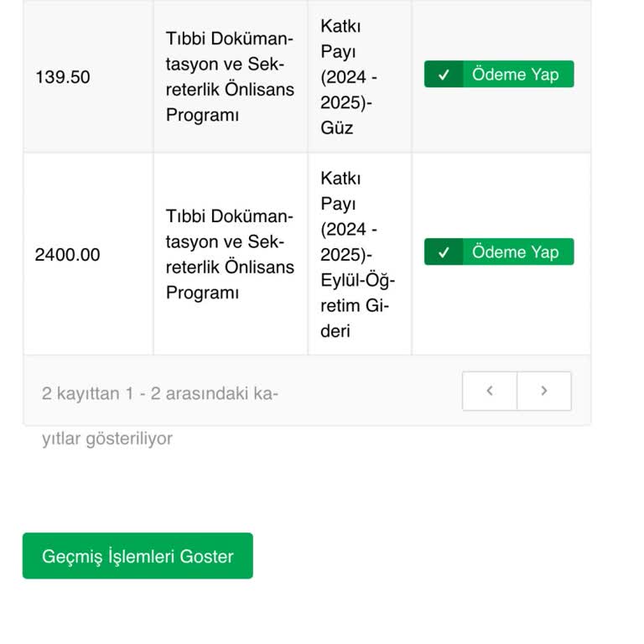Show past transactions with Geçmiş İşlemleri Goster

click(138, 556)
